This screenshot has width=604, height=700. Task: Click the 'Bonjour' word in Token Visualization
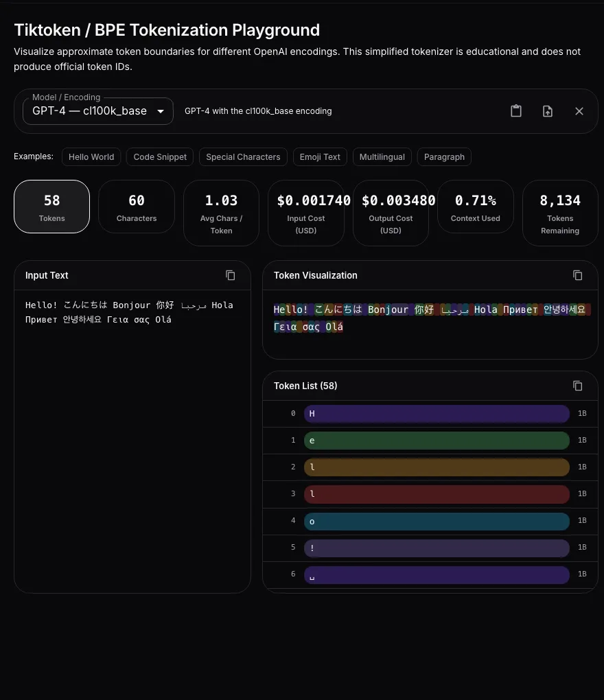tap(388, 310)
